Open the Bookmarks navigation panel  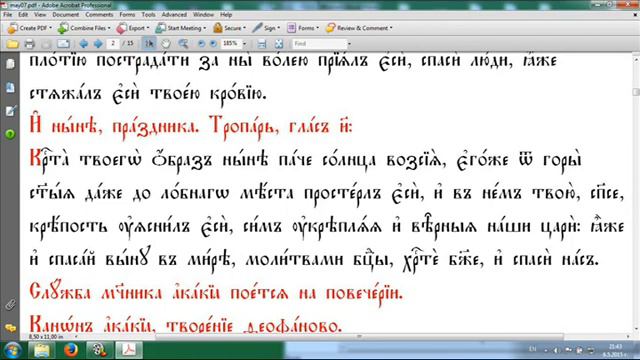pyautogui.click(x=10, y=87)
